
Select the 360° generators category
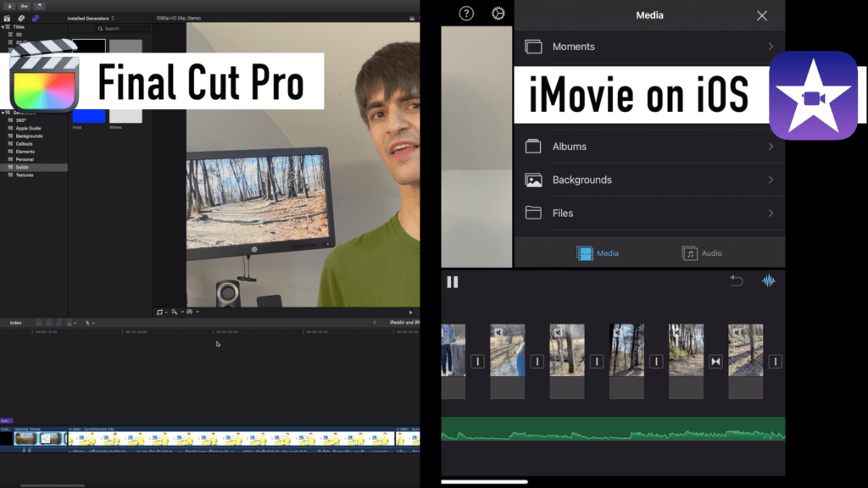pos(21,120)
